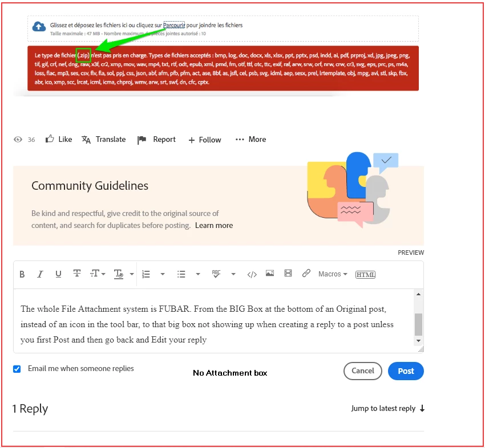Apply bold formatting in editor toolbar

(22, 274)
